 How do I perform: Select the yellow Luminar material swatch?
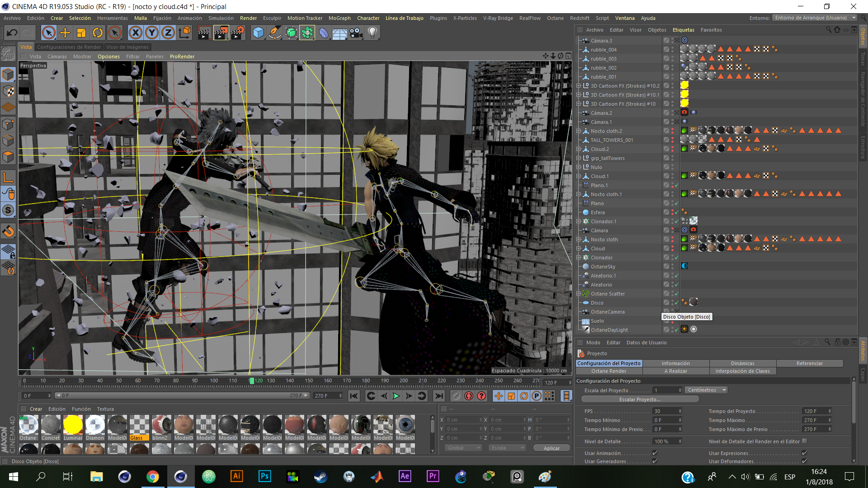(x=73, y=425)
